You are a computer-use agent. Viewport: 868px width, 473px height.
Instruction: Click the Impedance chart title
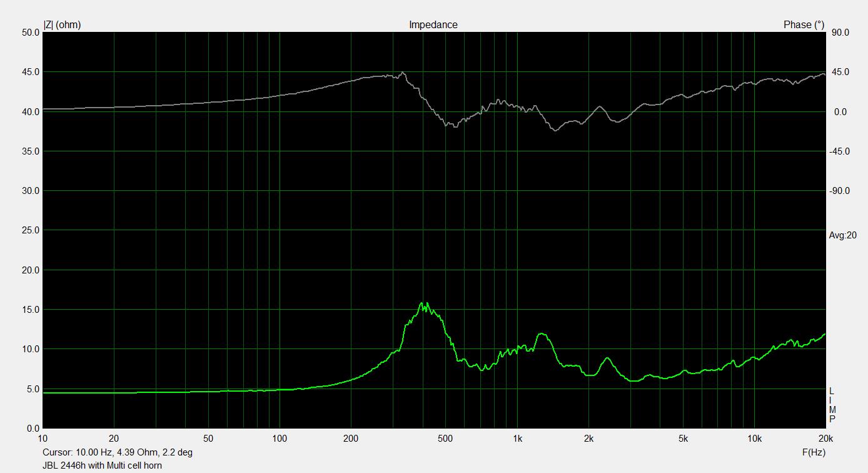(x=433, y=25)
